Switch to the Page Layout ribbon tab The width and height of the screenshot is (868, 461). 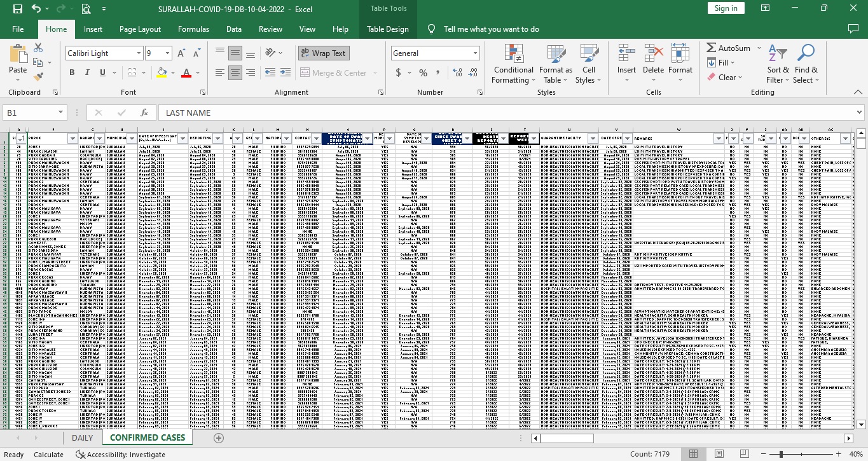point(140,29)
